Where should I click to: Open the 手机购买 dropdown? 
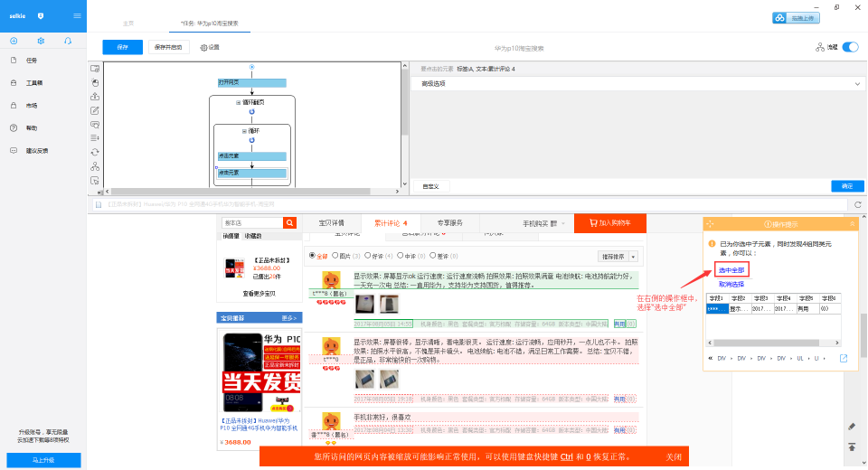coord(543,223)
